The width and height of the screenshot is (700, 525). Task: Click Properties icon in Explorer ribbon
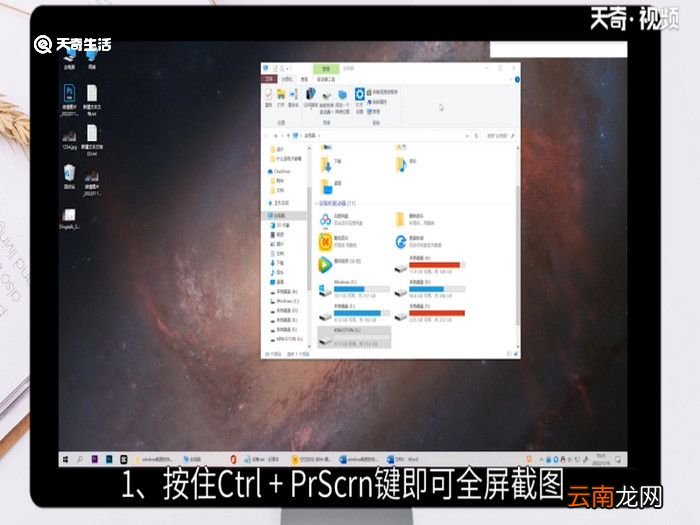pyautogui.click(x=268, y=98)
